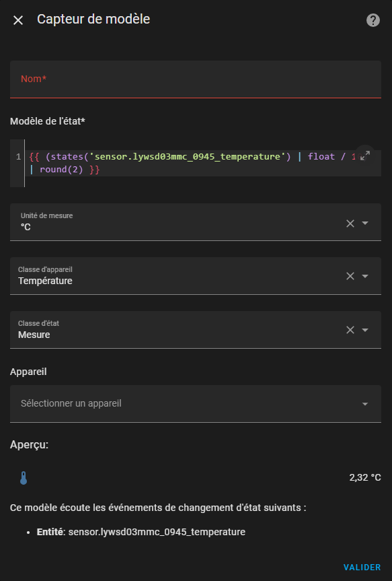This screenshot has height=581, width=392.
Task: Close the Capteur de modèle dialog
Action: [18, 20]
